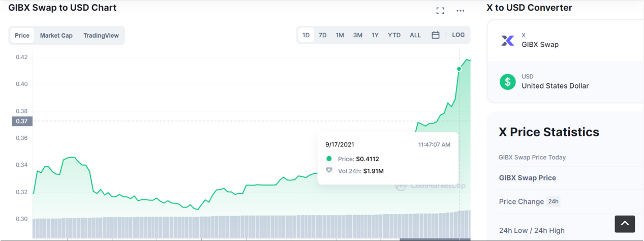Click the GIBX Swap converter field

point(565,41)
